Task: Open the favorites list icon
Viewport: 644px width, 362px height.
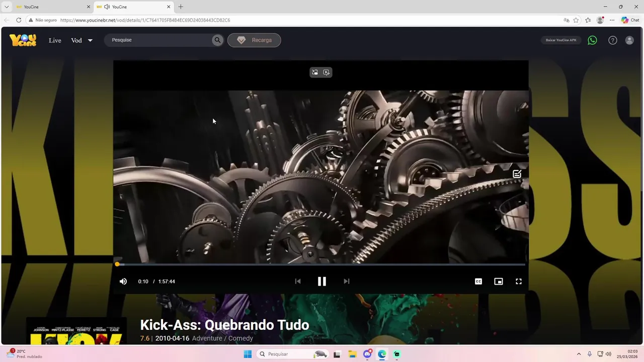Action: pos(588,20)
